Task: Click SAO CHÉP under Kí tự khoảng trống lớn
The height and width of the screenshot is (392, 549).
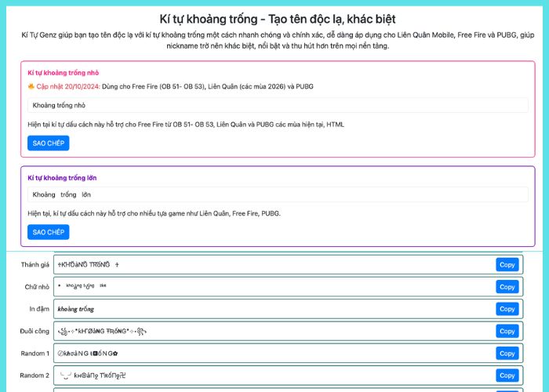Action: 49,232
